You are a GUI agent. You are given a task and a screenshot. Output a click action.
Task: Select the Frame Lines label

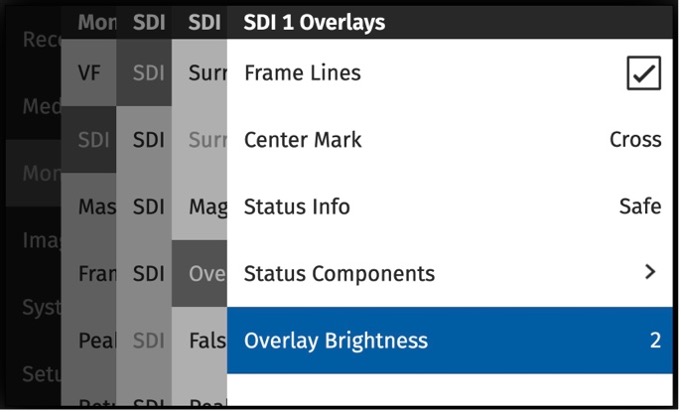tap(302, 73)
